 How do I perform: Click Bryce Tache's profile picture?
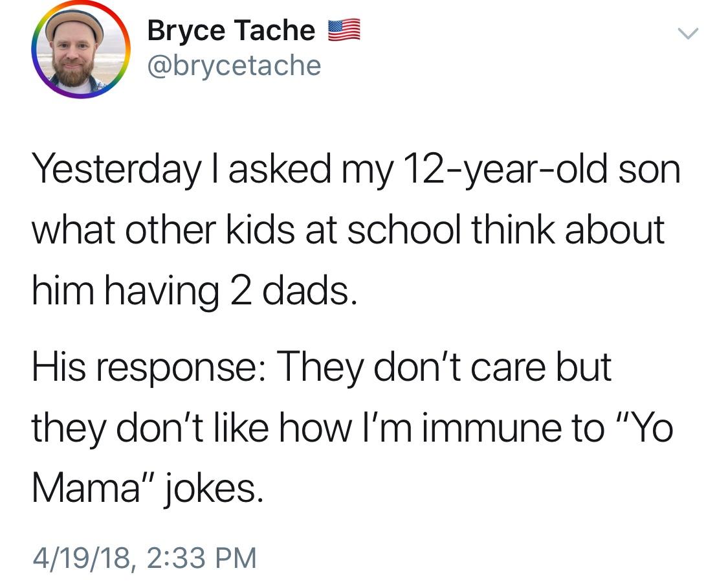(x=81, y=49)
